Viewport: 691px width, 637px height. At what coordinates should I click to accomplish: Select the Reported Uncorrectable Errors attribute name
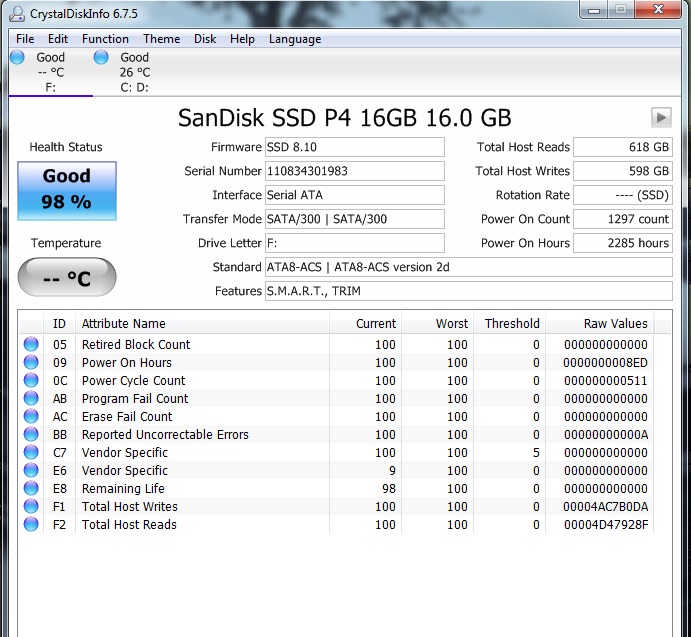tap(165, 435)
